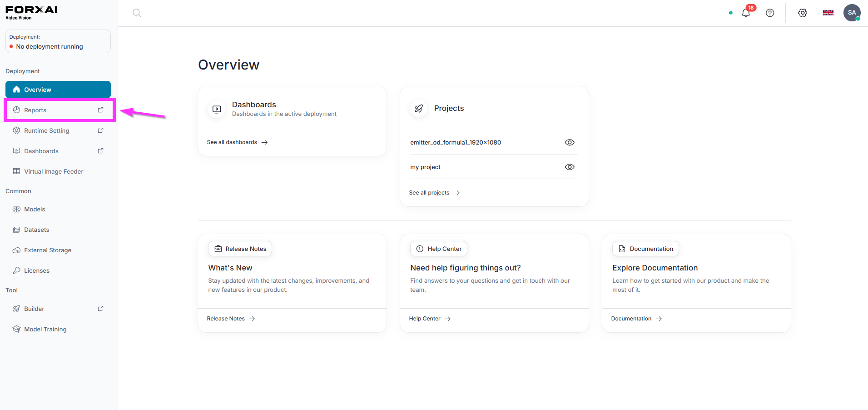View emitter_od_formula1 project via its eye icon
Viewport: 868px width, 410px height.
coord(570,142)
